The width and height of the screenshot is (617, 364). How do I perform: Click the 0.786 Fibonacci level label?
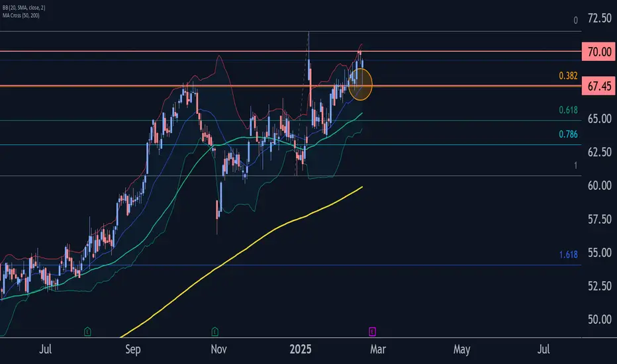[568, 134]
